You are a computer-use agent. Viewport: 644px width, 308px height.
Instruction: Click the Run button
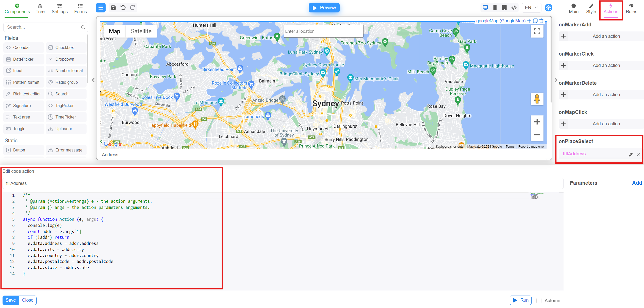pos(521,300)
